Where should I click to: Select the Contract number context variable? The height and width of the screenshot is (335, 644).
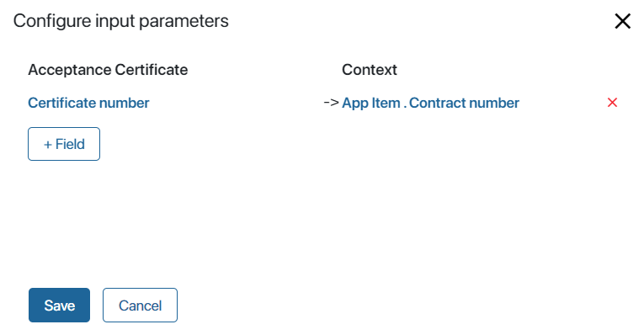464,103
